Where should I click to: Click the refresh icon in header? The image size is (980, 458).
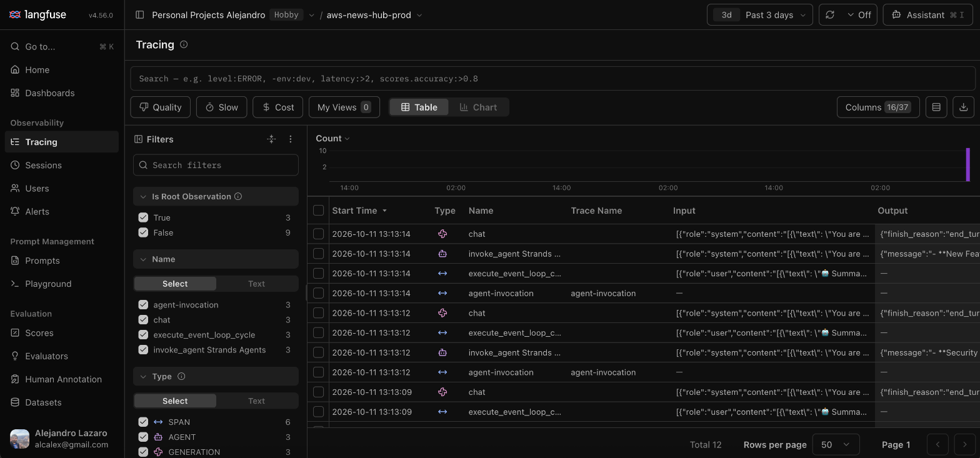tap(830, 15)
